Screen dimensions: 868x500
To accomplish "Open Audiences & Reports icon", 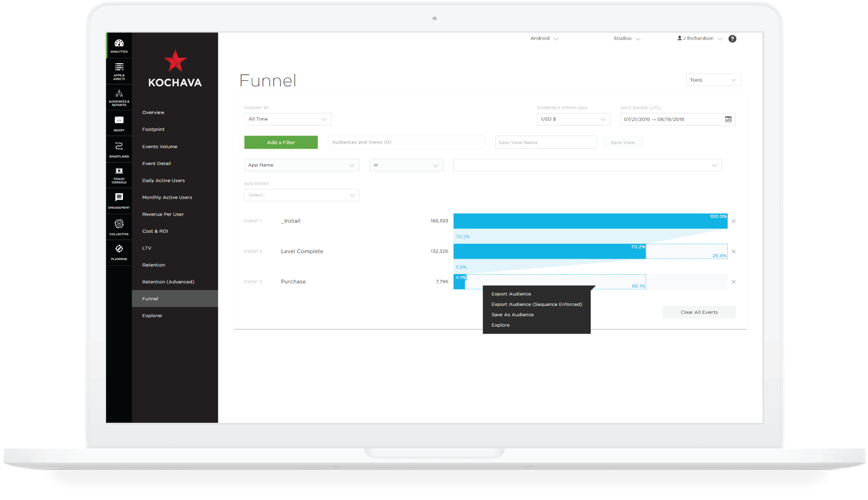I will point(119,97).
